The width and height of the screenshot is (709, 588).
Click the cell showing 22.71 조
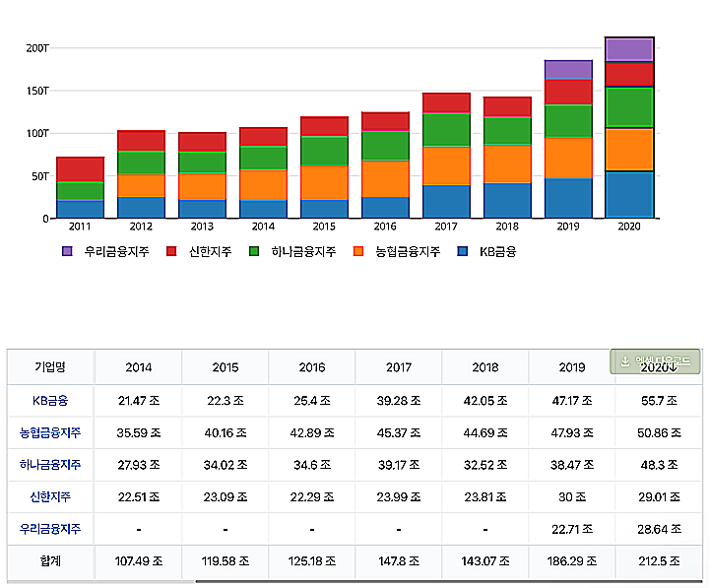[x=572, y=529]
